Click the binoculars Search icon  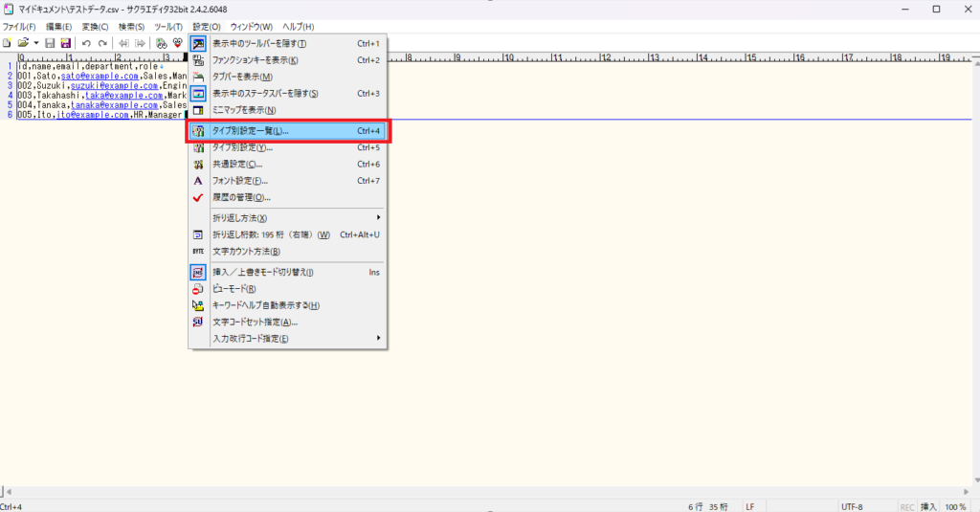click(x=162, y=43)
